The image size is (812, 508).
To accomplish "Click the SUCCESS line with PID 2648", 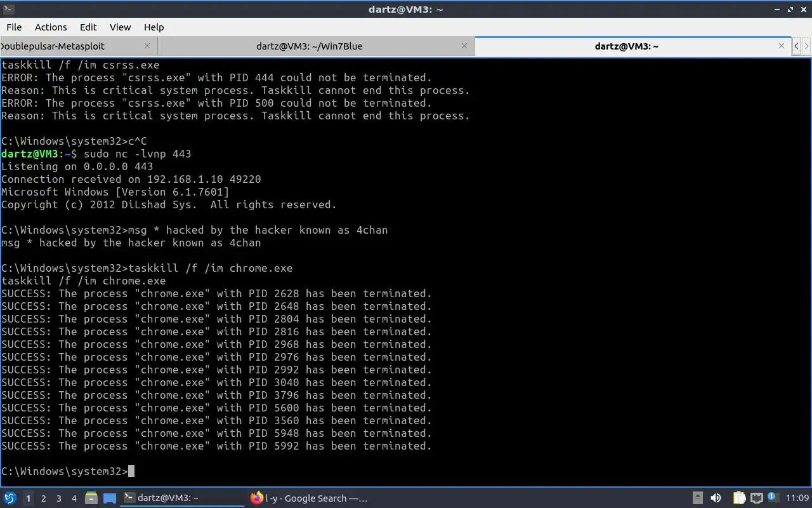I will point(216,306).
